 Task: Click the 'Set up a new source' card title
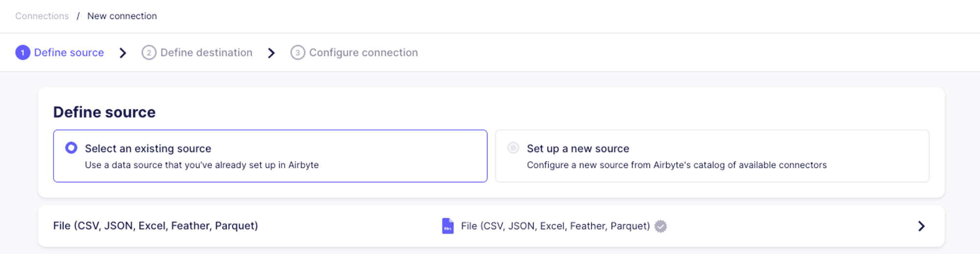point(578,149)
